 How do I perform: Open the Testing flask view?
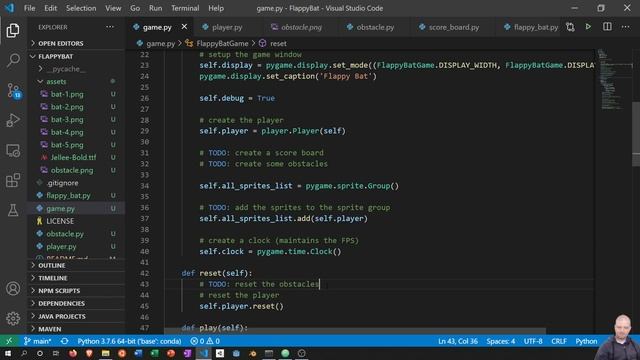(13, 210)
